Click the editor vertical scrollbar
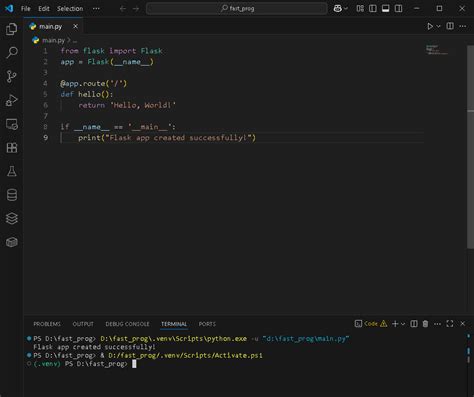This screenshot has width=474, height=397. [470, 147]
